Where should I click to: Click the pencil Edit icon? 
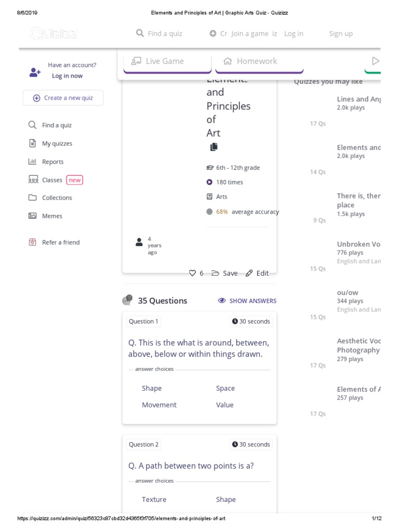(249, 273)
